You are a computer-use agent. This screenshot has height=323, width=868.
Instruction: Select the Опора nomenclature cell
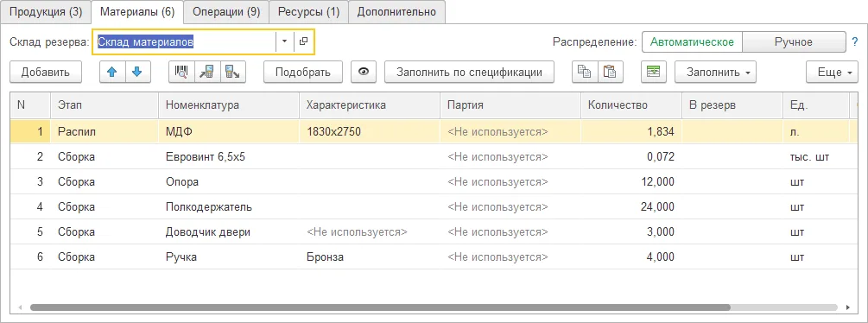click(x=229, y=182)
